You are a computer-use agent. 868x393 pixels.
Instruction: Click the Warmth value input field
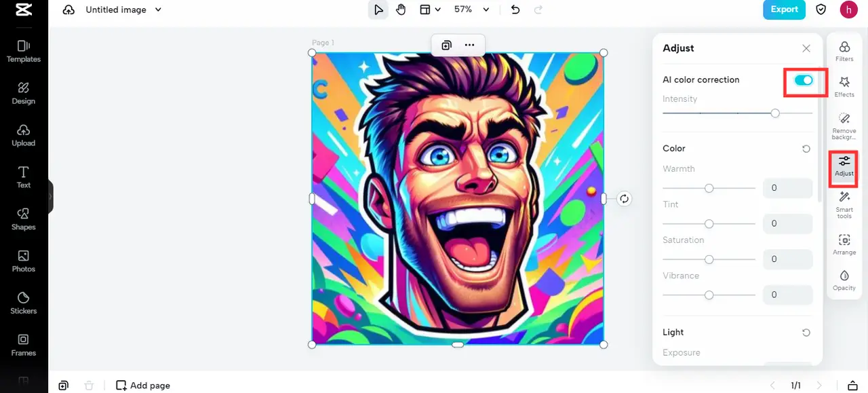[788, 188]
